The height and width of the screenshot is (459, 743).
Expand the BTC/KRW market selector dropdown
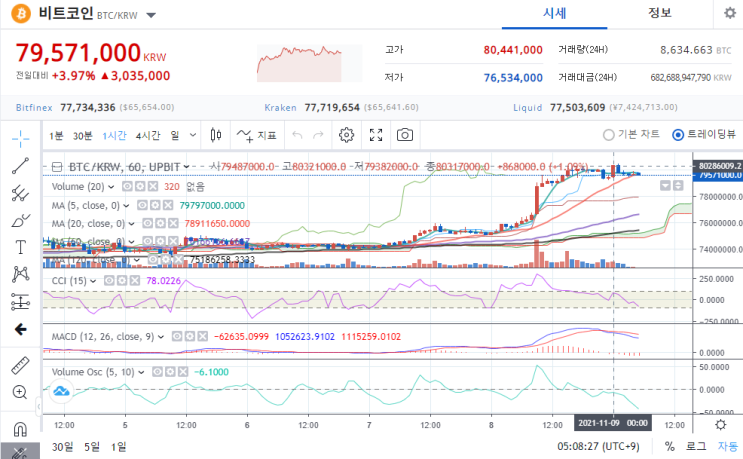(x=151, y=15)
